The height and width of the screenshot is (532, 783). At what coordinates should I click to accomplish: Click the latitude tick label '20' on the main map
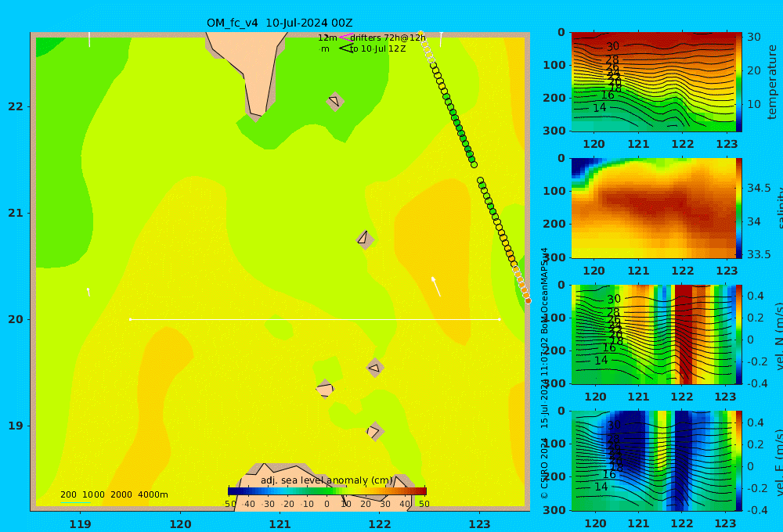pyautogui.click(x=16, y=319)
